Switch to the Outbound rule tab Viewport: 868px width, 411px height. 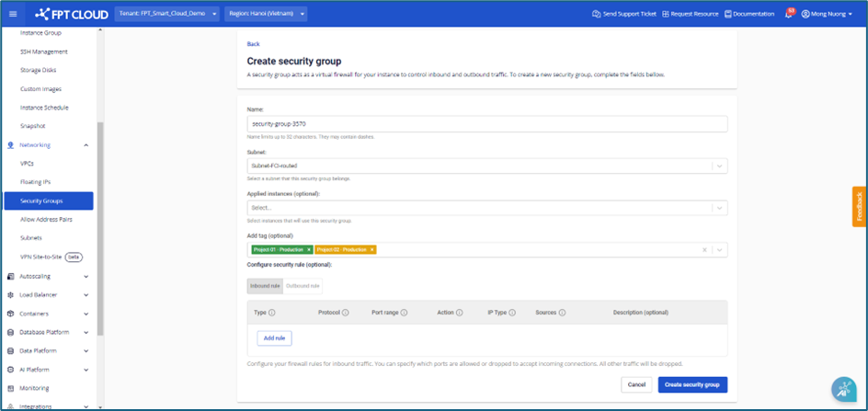click(x=303, y=286)
